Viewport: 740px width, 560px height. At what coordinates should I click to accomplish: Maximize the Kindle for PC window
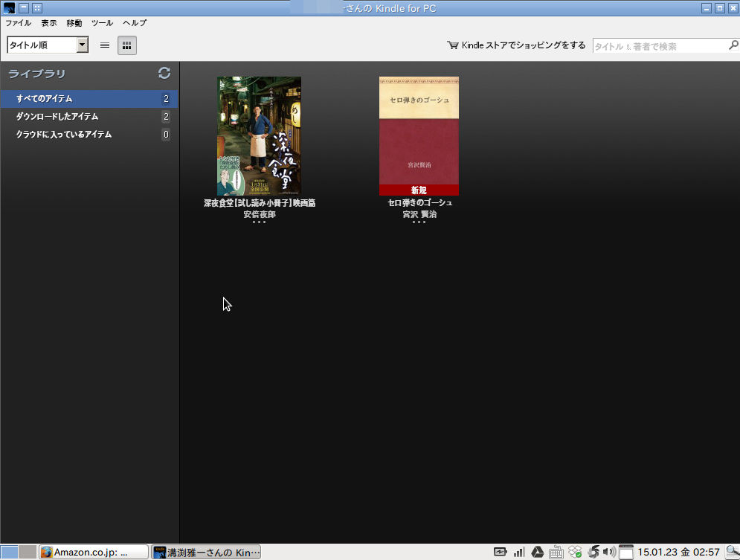click(720, 8)
